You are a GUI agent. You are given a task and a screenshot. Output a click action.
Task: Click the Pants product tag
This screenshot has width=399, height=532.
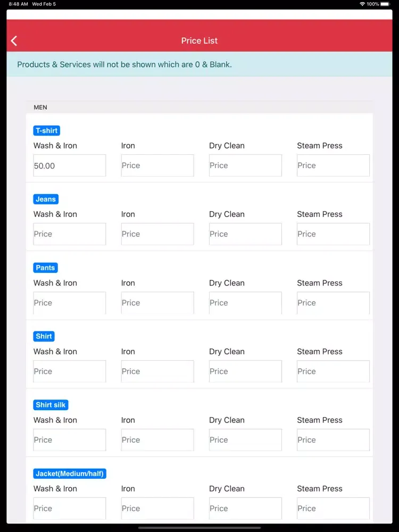[45, 268]
